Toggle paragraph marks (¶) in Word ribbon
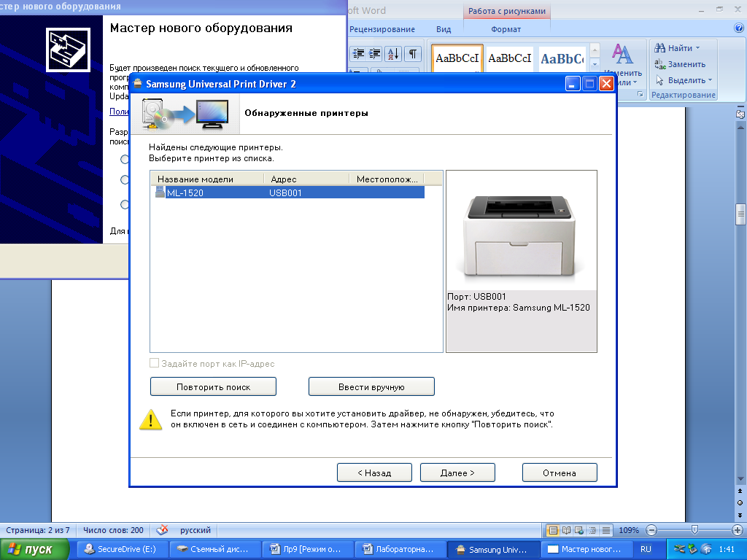Screen dimensions: 747x560 [413, 54]
